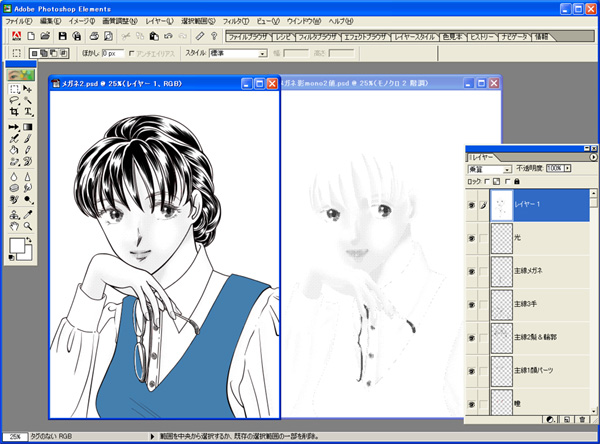Click the Save floppy disk icon
The image size is (600, 444).
pyautogui.click(x=62, y=36)
